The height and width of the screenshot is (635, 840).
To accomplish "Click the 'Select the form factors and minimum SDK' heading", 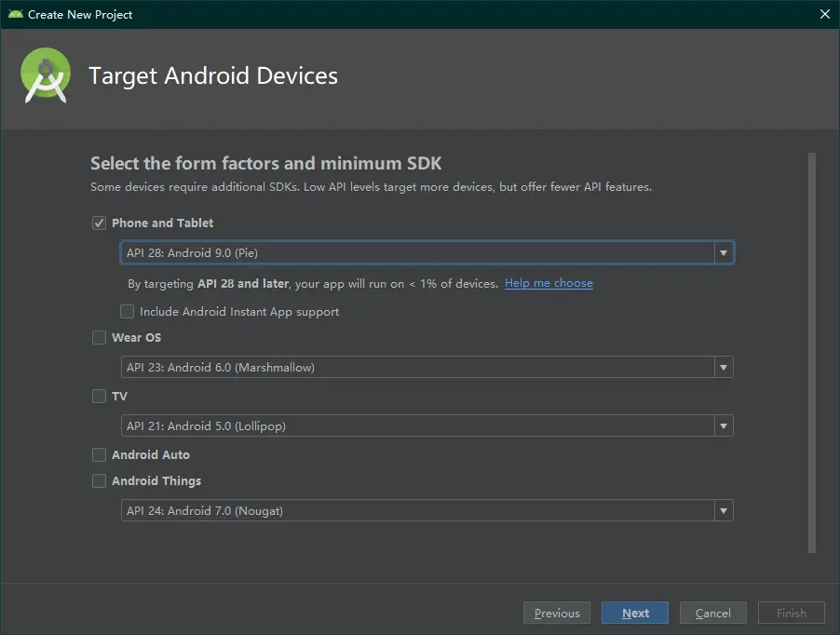I will (265, 163).
